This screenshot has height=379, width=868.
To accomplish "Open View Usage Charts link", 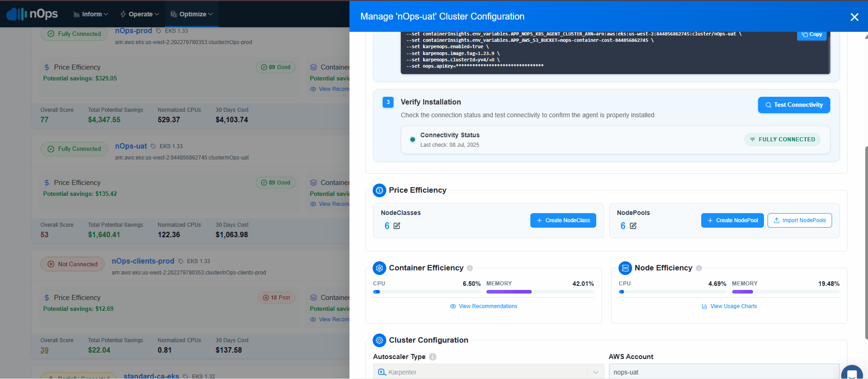I will (729, 306).
